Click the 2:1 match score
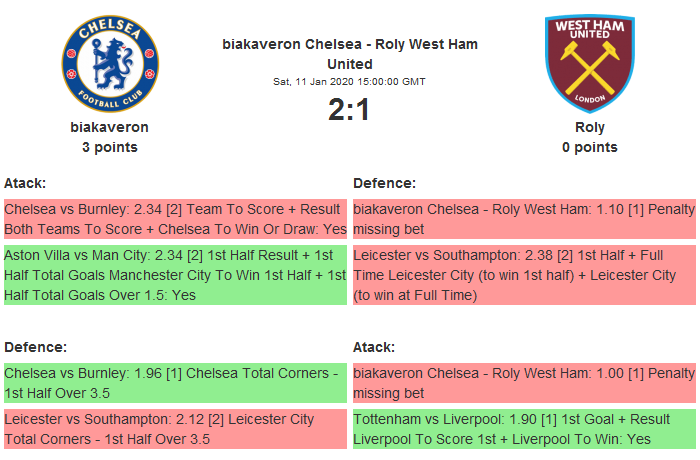 (350, 109)
